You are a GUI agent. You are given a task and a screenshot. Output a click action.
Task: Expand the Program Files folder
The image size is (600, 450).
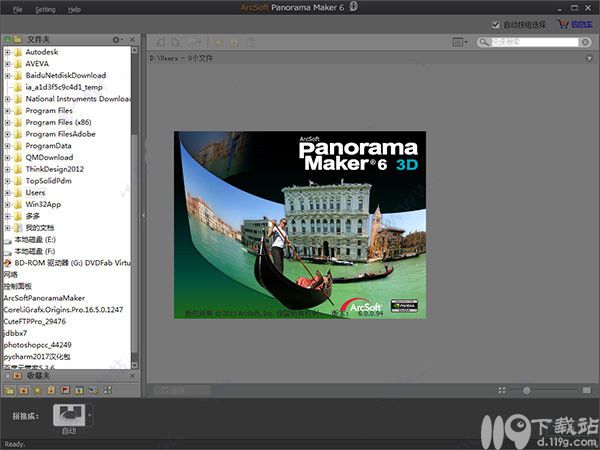coord(7,111)
